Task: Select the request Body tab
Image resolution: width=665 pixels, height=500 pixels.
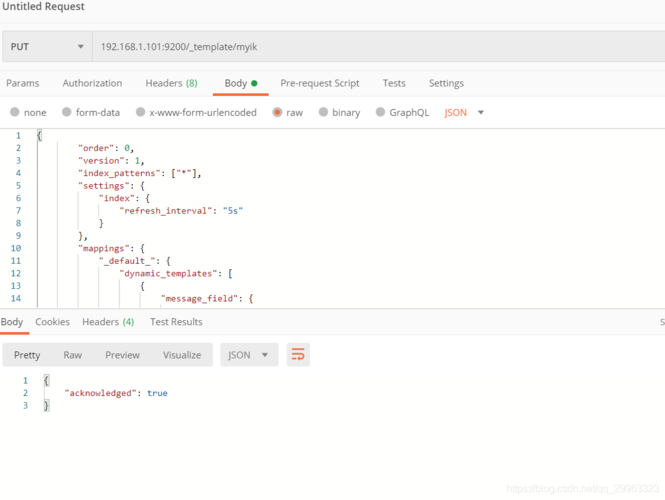Action: (240, 83)
